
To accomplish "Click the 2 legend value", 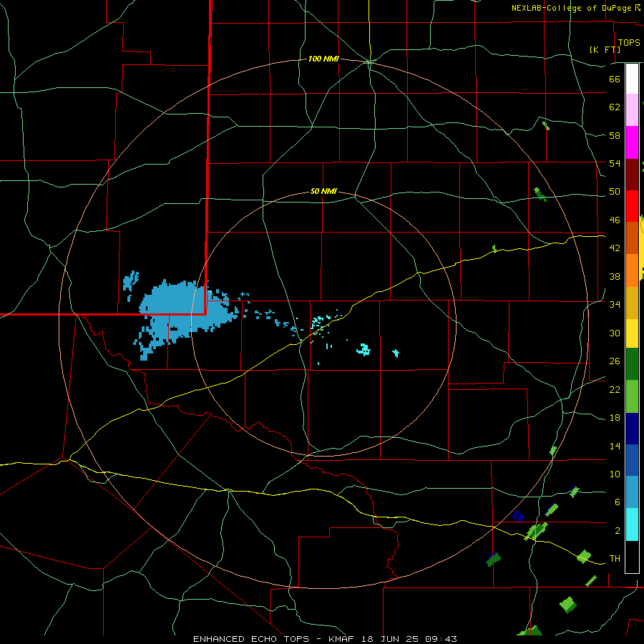I will tap(617, 530).
